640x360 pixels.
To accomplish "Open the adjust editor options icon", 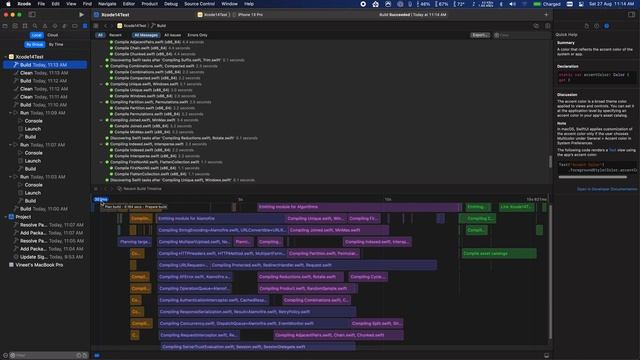I will (x=547, y=25).
